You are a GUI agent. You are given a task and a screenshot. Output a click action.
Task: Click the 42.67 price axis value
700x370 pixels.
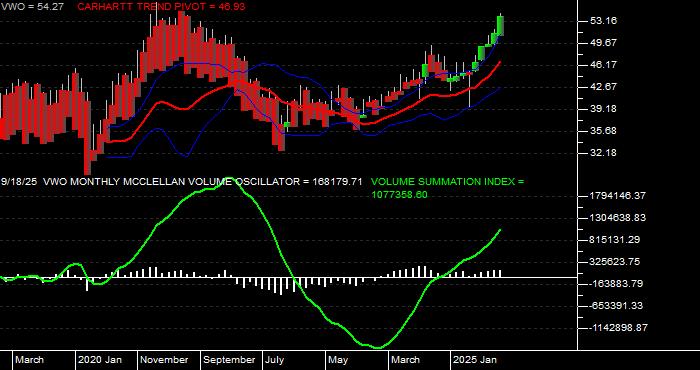pyautogui.click(x=603, y=87)
